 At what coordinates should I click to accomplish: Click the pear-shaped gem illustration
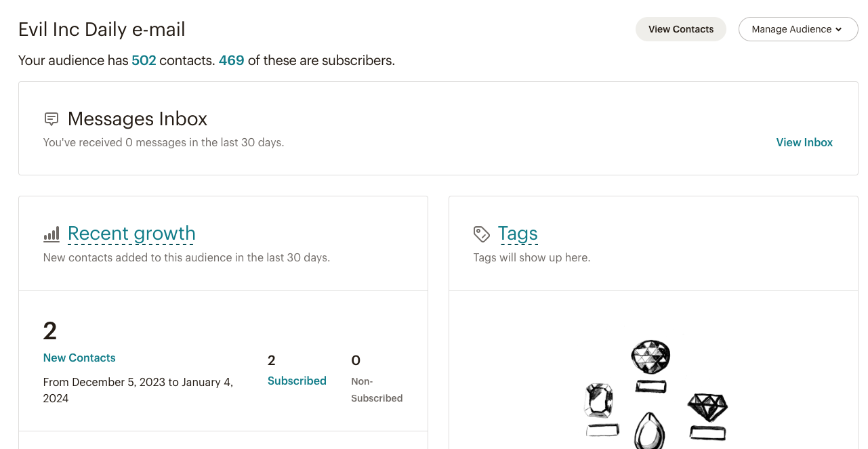(x=649, y=431)
